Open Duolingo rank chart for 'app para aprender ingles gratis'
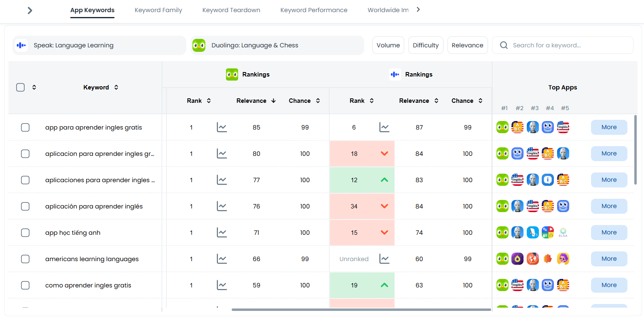Image resolution: width=644 pixels, height=319 pixels. 222,128
